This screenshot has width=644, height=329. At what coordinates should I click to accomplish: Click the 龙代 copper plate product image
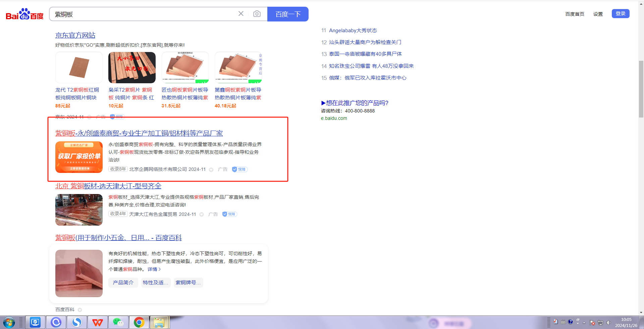pos(79,67)
